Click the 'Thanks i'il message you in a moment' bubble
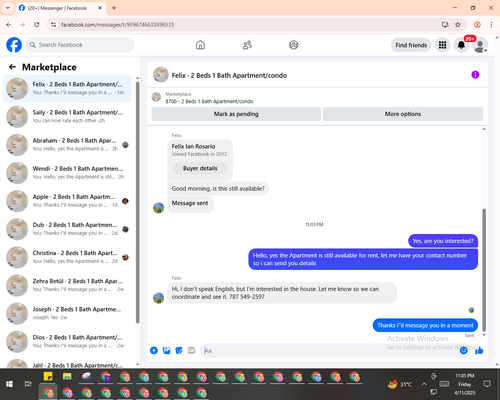Viewport: 500px width, 400px height. point(425,325)
